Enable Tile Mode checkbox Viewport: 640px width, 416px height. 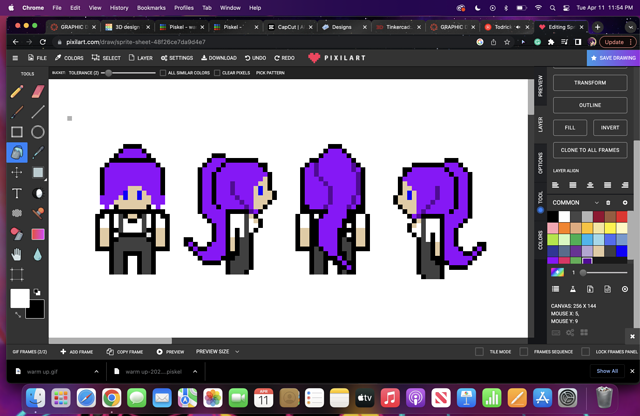pyautogui.click(x=480, y=352)
